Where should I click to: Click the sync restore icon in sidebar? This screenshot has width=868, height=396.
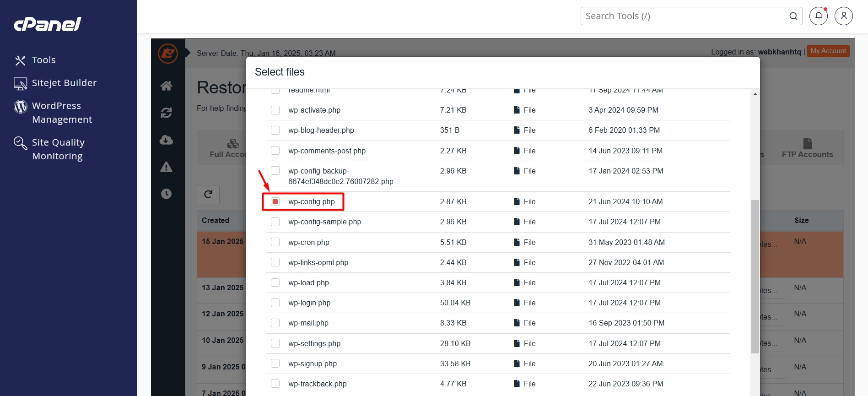pyautogui.click(x=167, y=113)
